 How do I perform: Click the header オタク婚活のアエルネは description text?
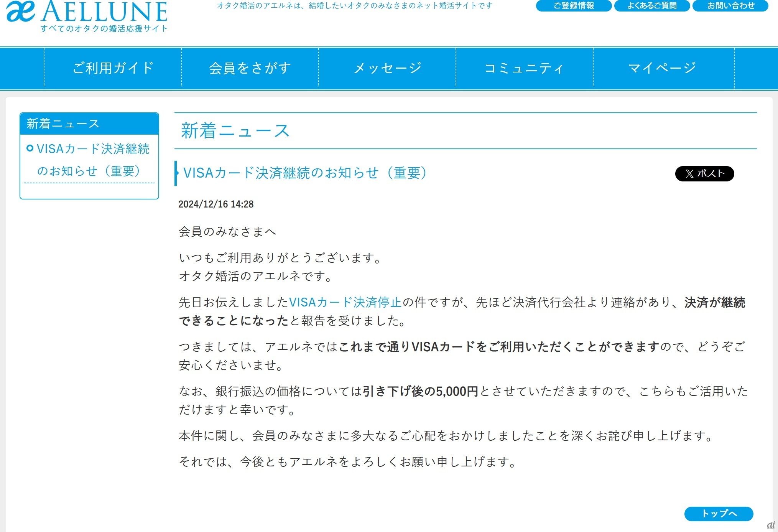(355, 5)
